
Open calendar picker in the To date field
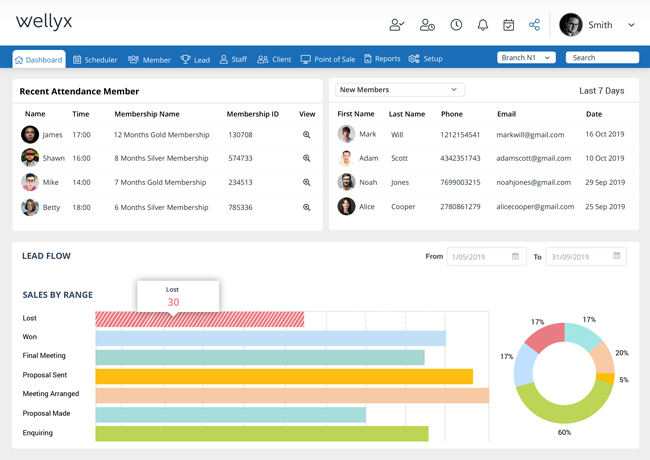(x=616, y=257)
